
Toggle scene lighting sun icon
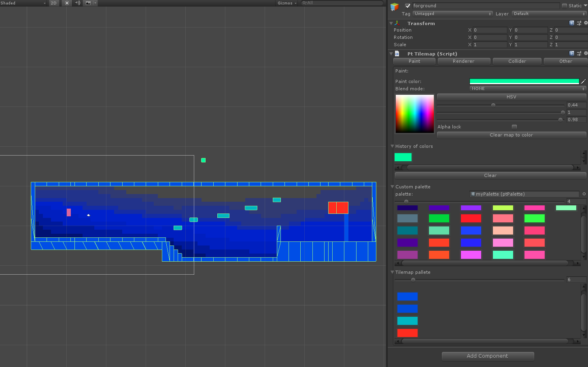coord(67,3)
